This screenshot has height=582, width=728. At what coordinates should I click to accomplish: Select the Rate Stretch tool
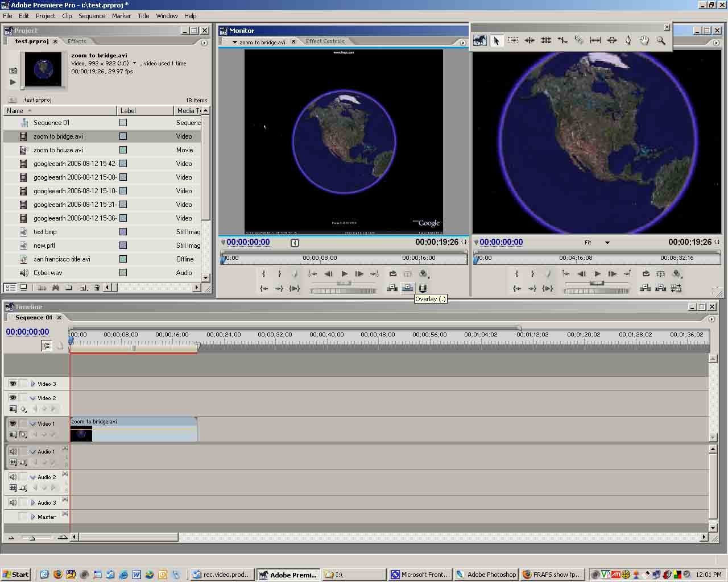click(562, 40)
